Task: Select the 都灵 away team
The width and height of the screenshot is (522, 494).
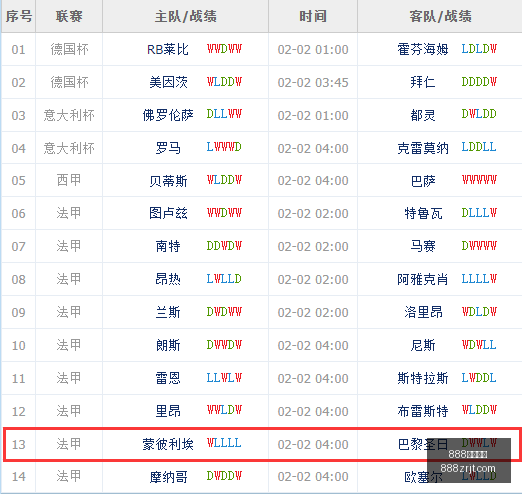Action: (423, 115)
